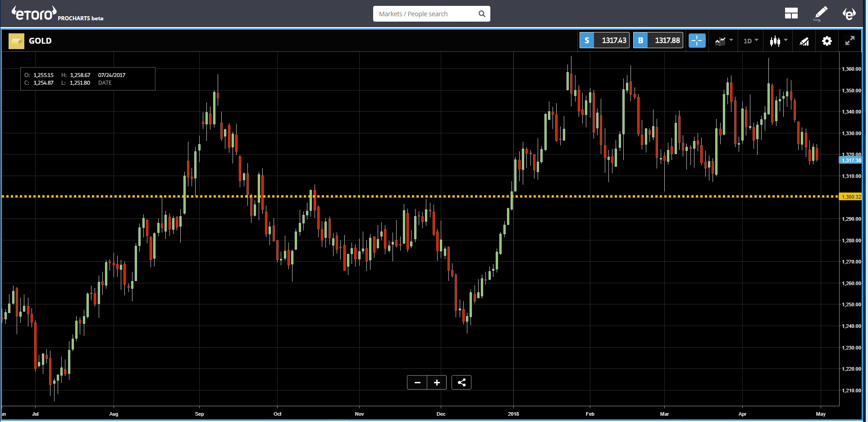This screenshot has width=868, height=422.
Task: Open the chart settings gear
Action: (x=827, y=41)
